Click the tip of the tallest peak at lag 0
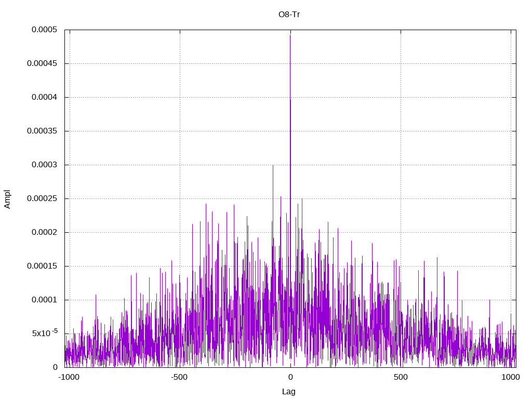This screenshot has height=399, width=532. tap(290, 35)
